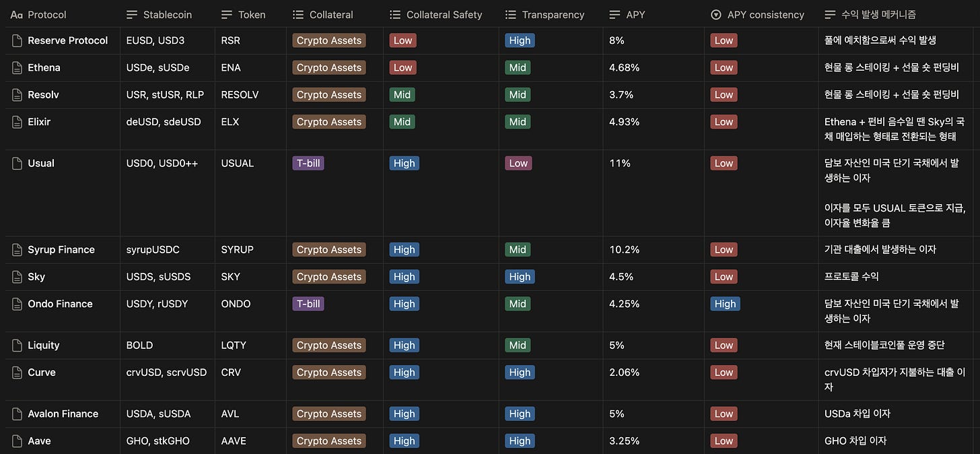Open the Liquity page link

(44, 345)
